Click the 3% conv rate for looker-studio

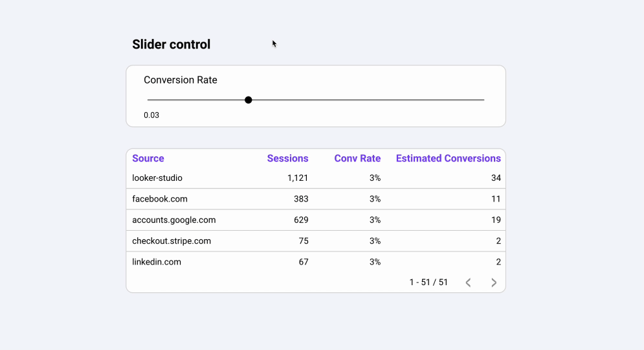click(375, 178)
